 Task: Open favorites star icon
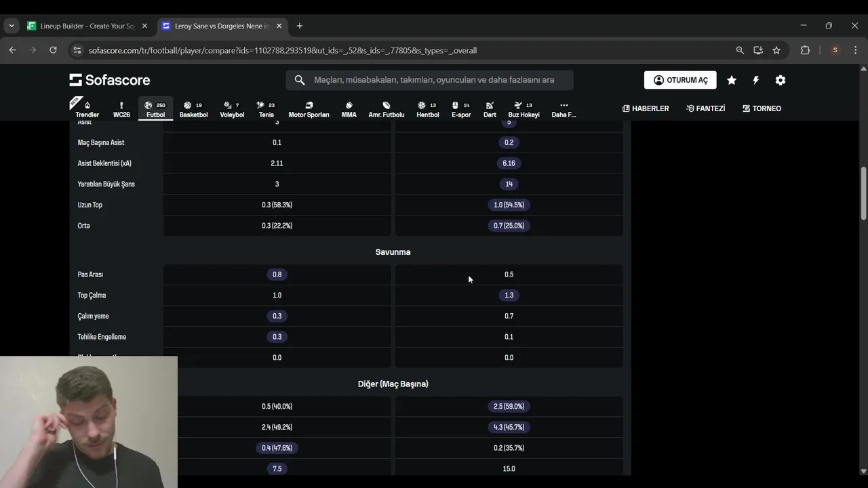point(732,80)
